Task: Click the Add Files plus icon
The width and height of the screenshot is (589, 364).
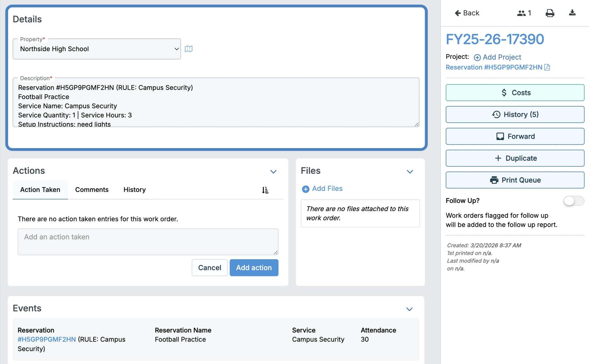Action: coord(306,189)
